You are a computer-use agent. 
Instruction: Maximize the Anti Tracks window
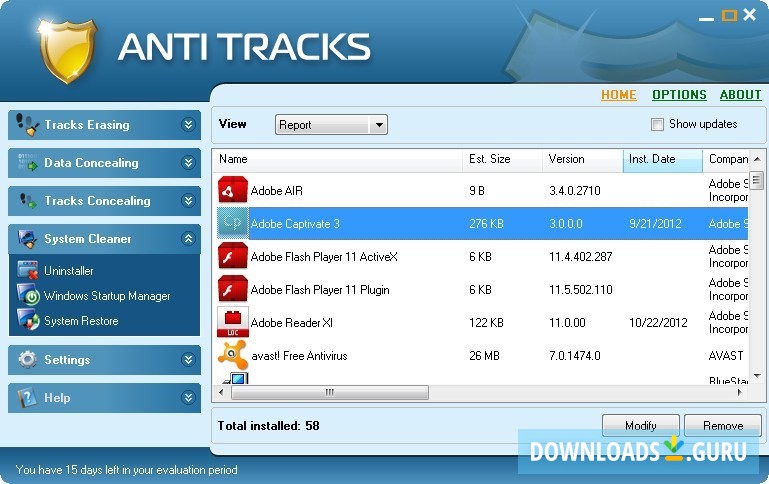729,16
